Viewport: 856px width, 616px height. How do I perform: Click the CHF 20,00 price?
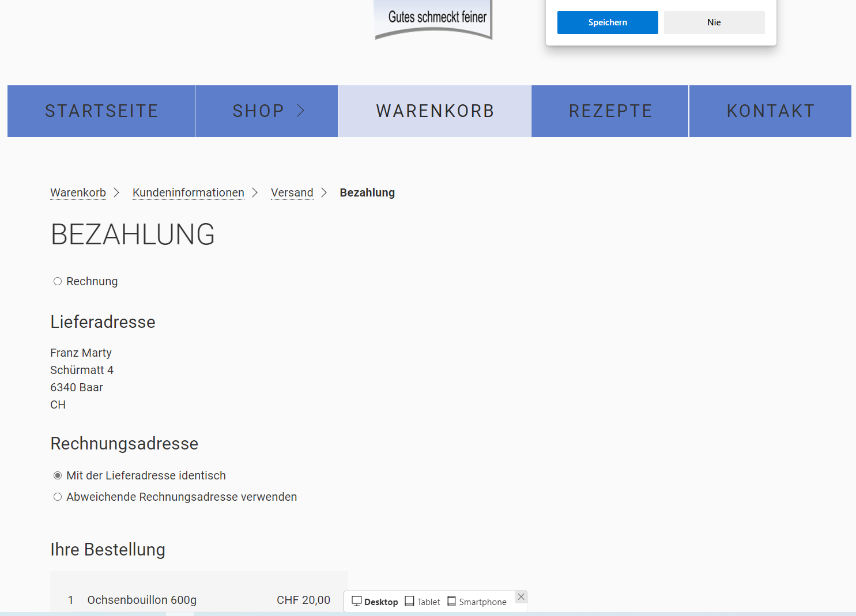coord(304,600)
